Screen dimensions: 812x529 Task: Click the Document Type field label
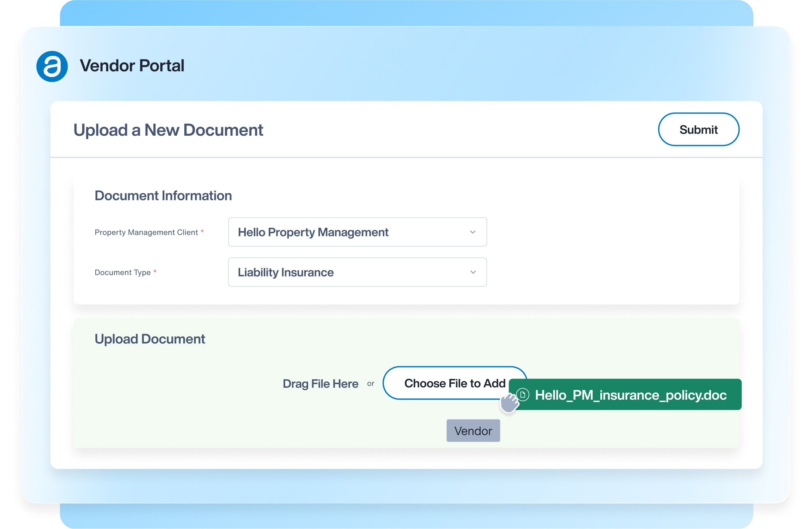(x=123, y=272)
